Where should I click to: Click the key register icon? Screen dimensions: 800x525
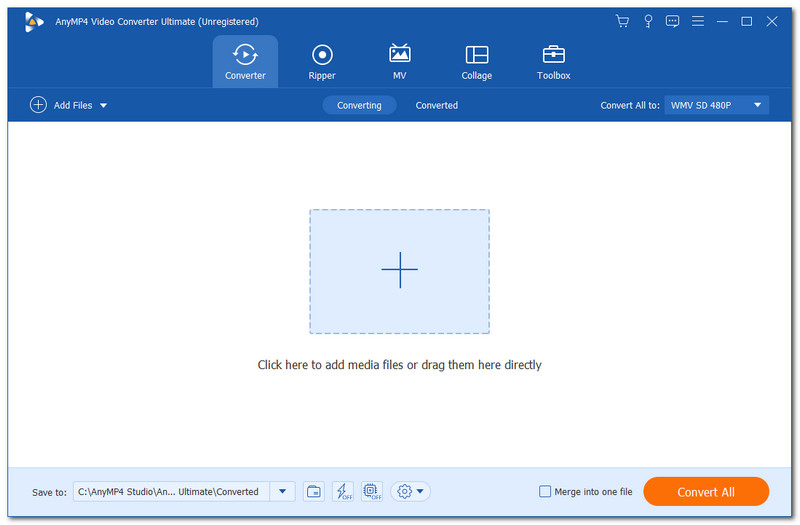[648, 21]
